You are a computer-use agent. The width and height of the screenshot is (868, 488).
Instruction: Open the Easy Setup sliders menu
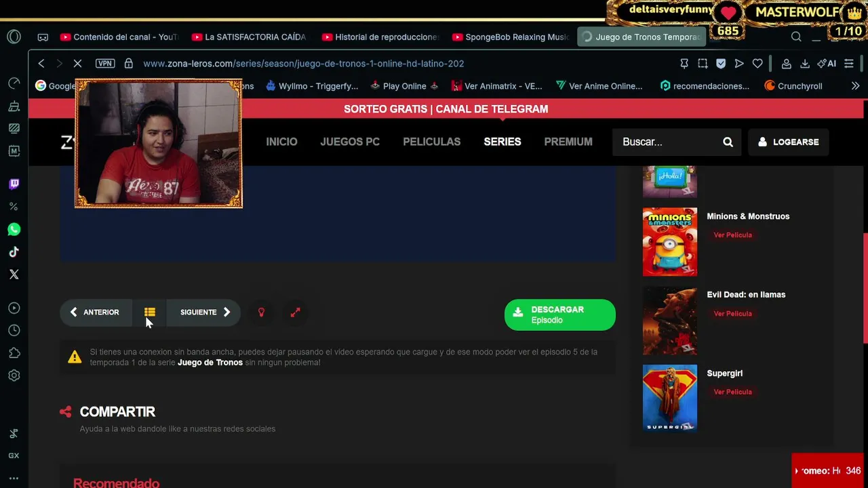click(x=849, y=64)
